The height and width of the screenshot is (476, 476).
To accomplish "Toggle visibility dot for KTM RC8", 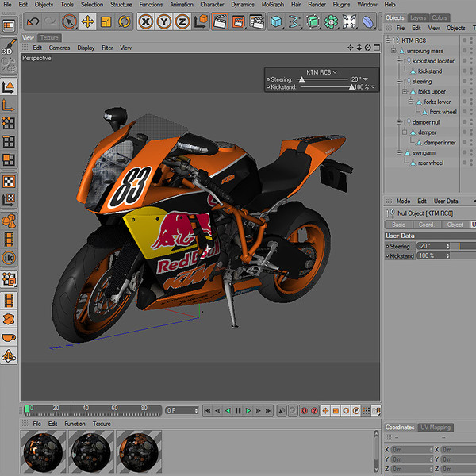I will (464, 40).
